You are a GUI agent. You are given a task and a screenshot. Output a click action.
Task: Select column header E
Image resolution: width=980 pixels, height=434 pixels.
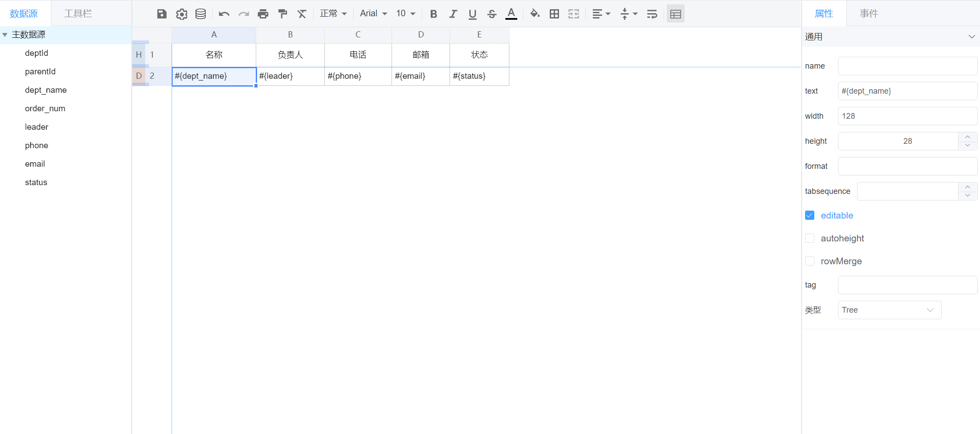tap(479, 35)
